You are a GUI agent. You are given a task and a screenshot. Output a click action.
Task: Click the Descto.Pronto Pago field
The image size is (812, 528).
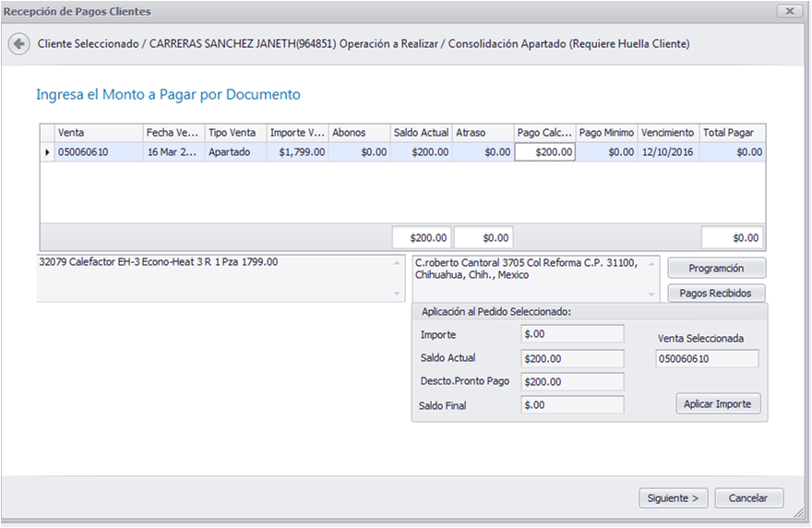click(x=572, y=382)
